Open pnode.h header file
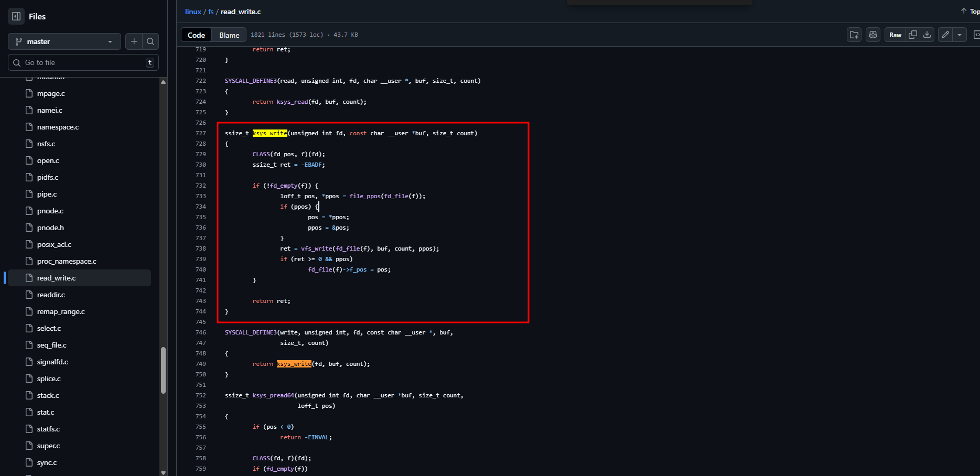The height and width of the screenshot is (476, 980). (x=50, y=228)
